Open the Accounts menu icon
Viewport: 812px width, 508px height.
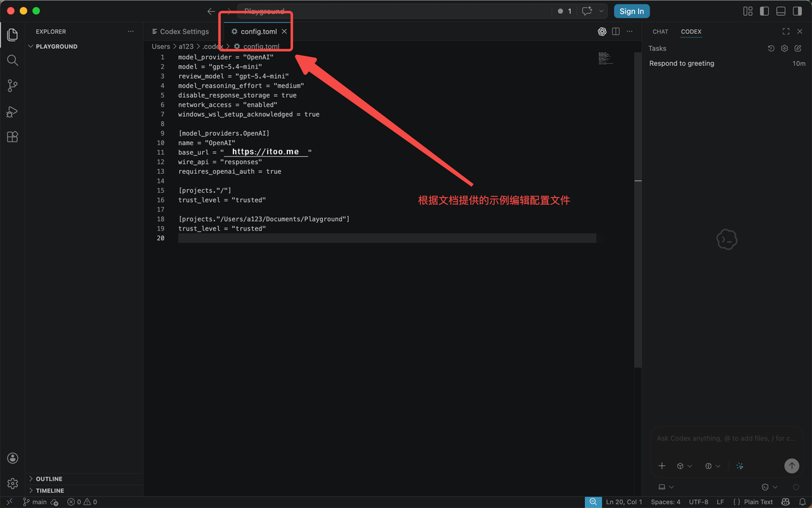click(12, 458)
